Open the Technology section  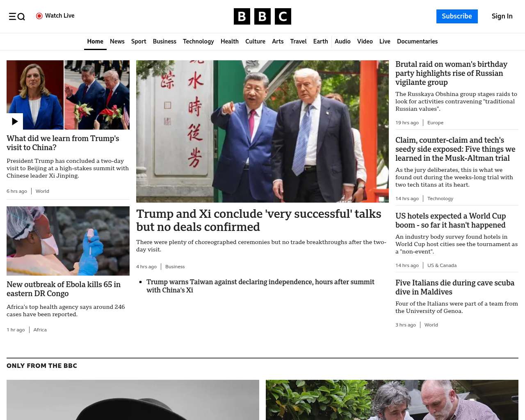[x=199, y=41]
